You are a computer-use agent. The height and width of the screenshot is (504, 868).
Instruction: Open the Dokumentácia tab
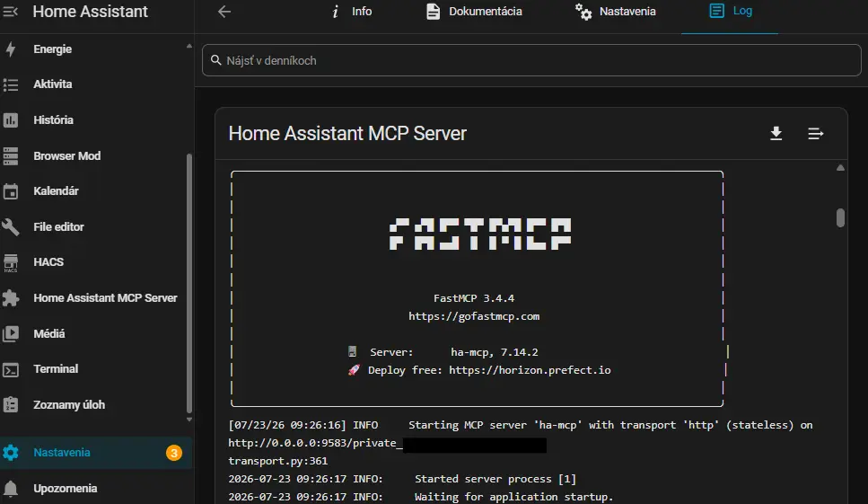(475, 12)
